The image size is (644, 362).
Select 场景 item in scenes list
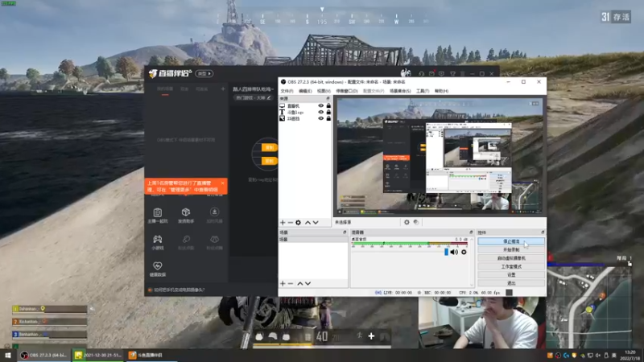(x=313, y=239)
